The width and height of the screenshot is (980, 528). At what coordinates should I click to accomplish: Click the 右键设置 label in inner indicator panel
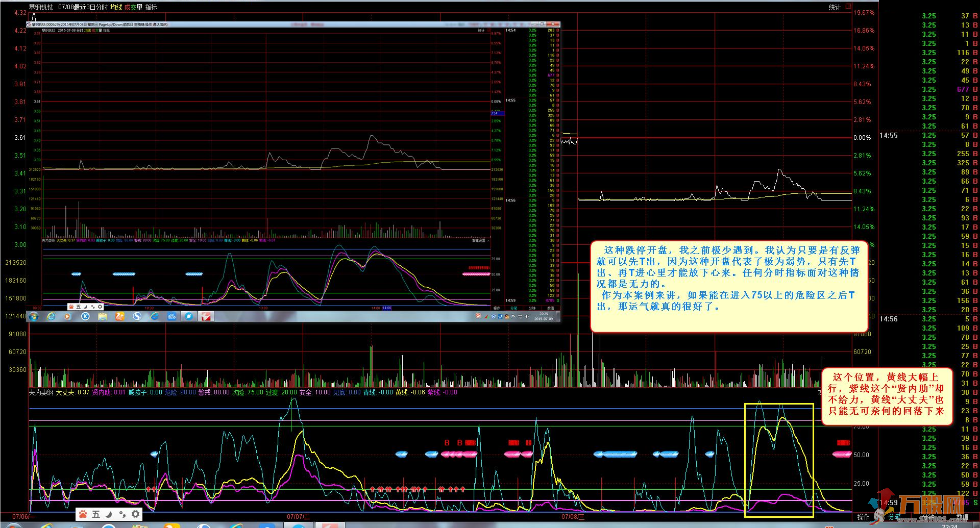[x=478, y=240]
